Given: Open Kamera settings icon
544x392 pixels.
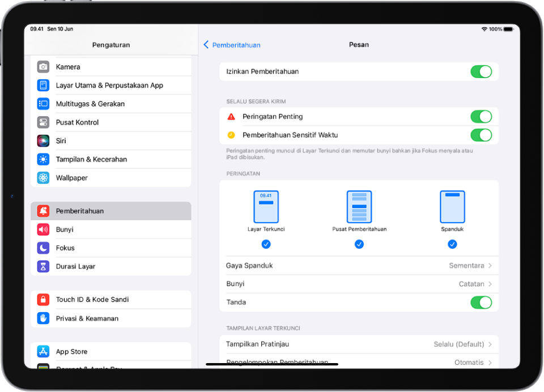Looking at the screenshot, I should [43, 67].
